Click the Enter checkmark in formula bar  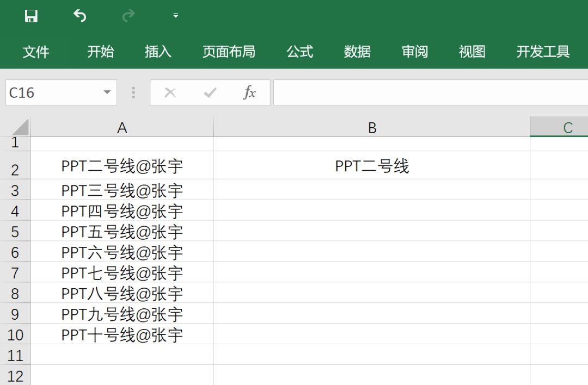[210, 92]
